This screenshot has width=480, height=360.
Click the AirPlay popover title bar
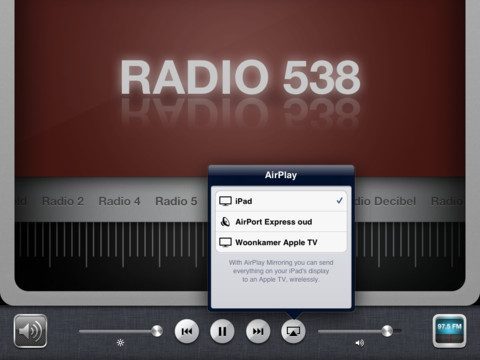coord(281,175)
